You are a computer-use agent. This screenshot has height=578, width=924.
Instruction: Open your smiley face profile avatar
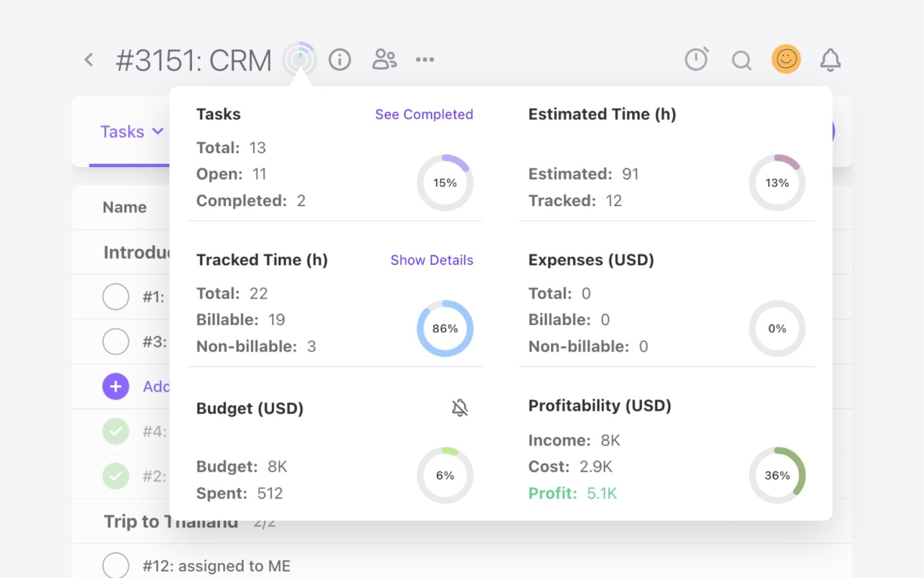point(785,59)
